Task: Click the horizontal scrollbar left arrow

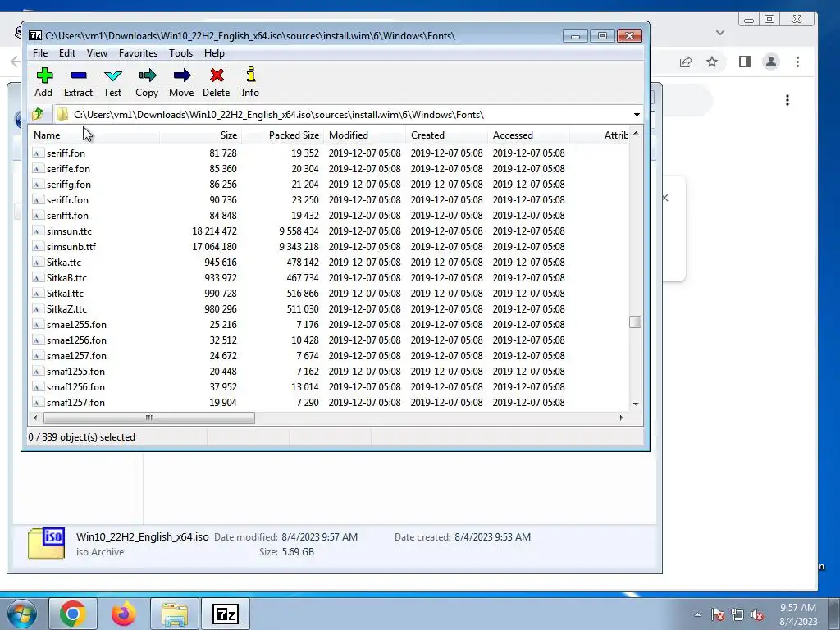Action: pyautogui.click(x=35, y=418)
